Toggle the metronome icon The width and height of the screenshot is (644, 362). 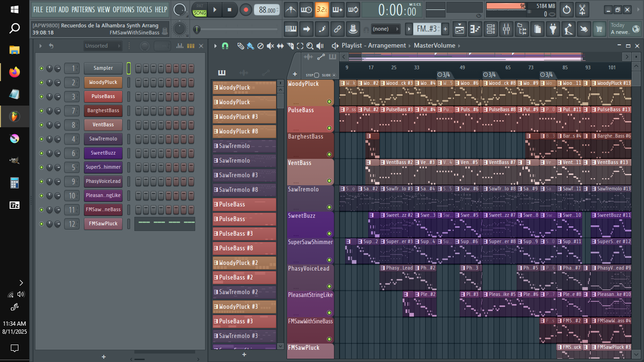click(291, 9)
